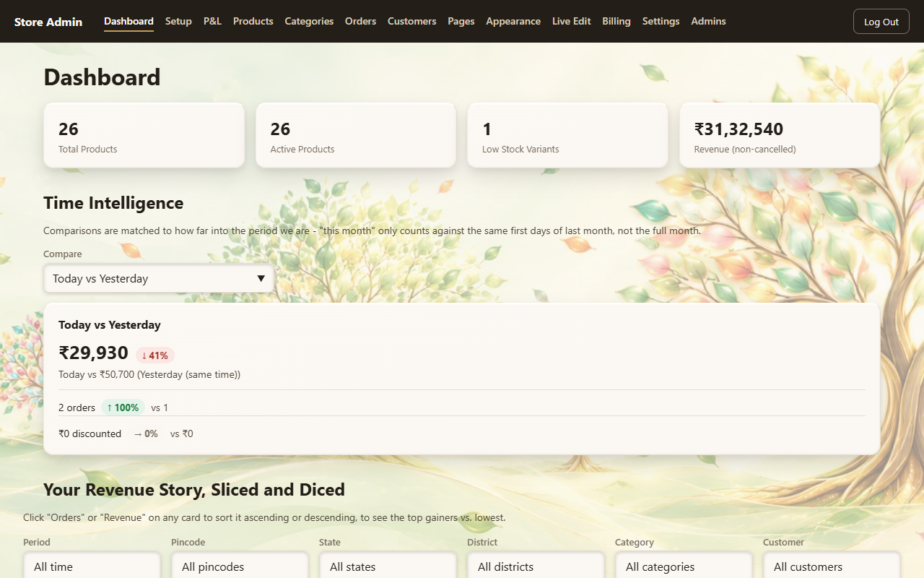
Task: Open the Billing page
Action: [x=616, y=21]
